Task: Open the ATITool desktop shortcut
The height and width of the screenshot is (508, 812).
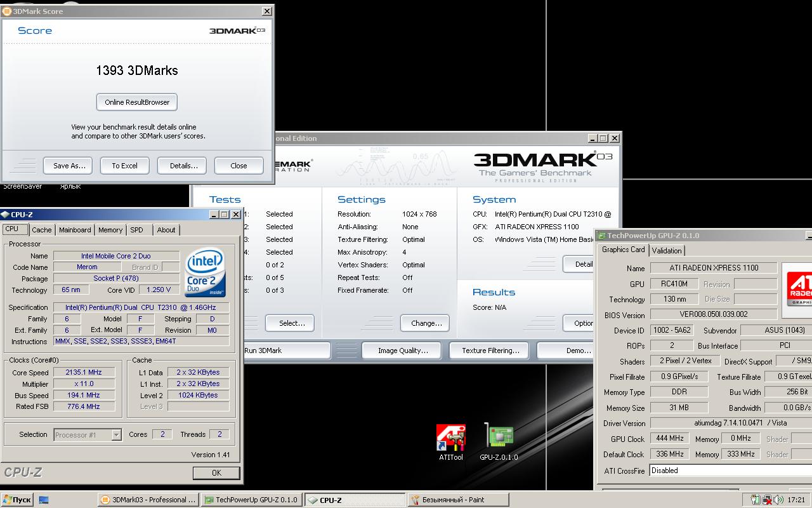Action: [451, 443]
